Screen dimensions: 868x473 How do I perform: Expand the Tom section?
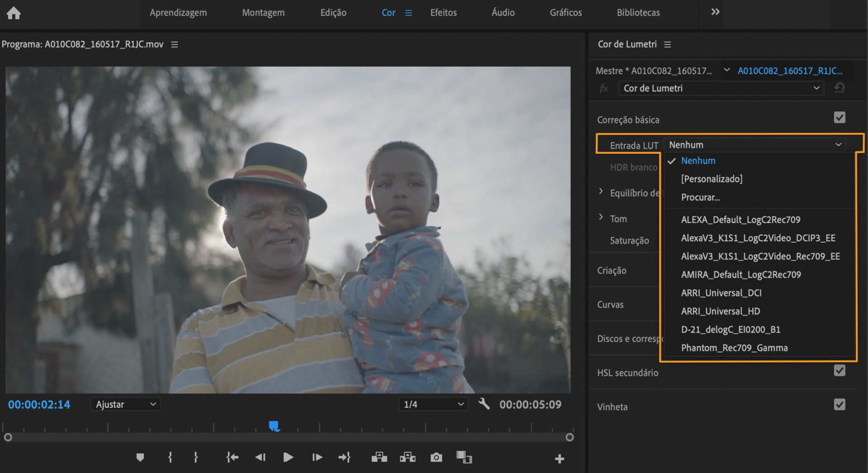click(x=601, y=218)
